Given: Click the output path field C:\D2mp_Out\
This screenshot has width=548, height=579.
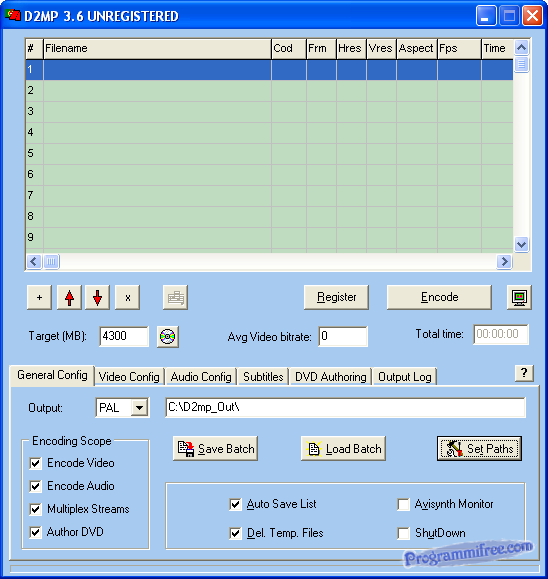Looking at the screenshot, I should click(x=346, y=407).
